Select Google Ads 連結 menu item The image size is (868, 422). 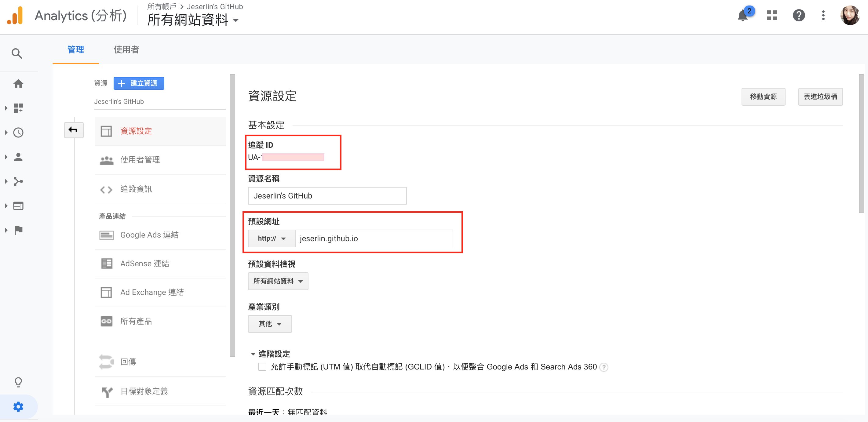tap(161, 235)
